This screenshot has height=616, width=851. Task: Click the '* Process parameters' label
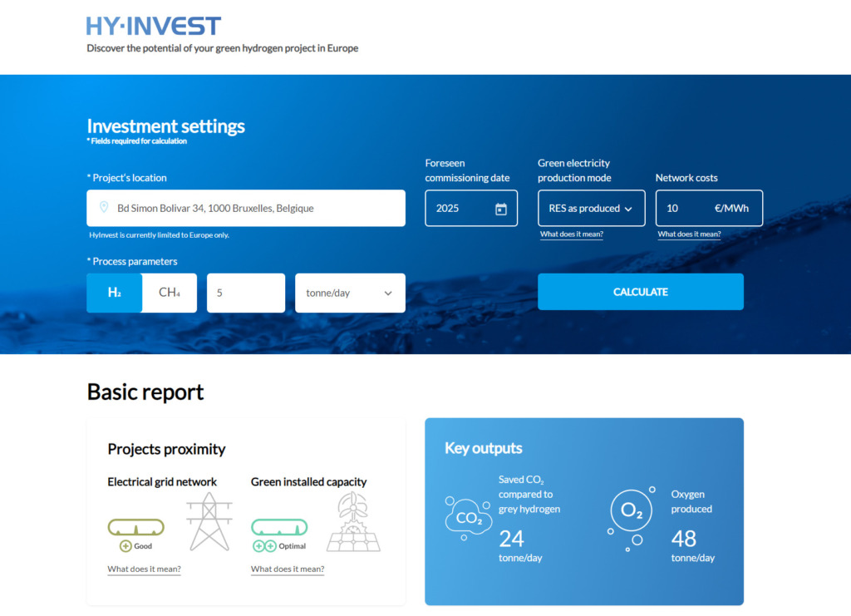[x=132, y=262]
